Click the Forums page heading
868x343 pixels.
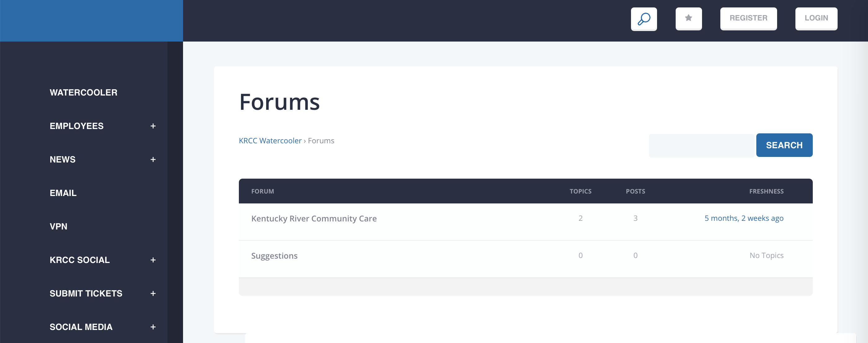pos(279,102)
